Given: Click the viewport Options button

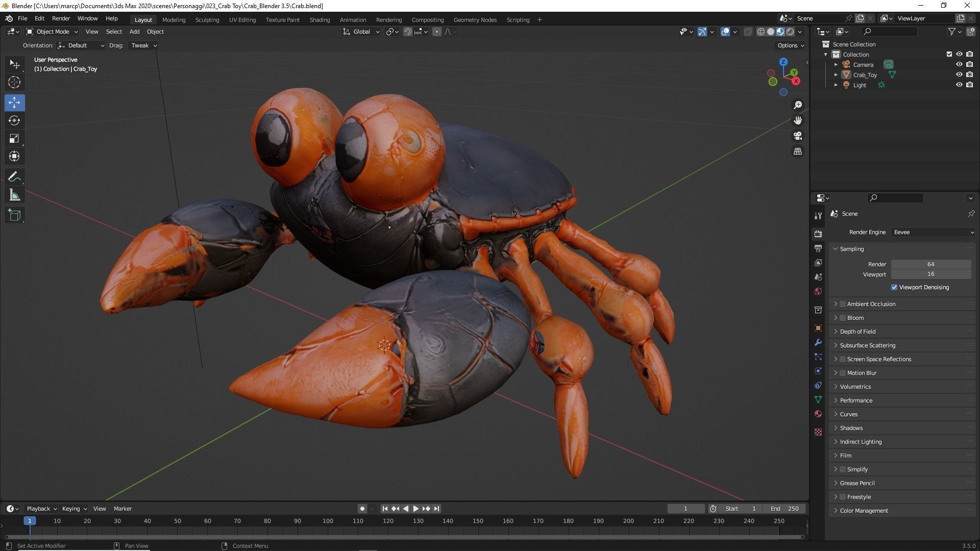Looking at the screenshot, I should [790, 45].
